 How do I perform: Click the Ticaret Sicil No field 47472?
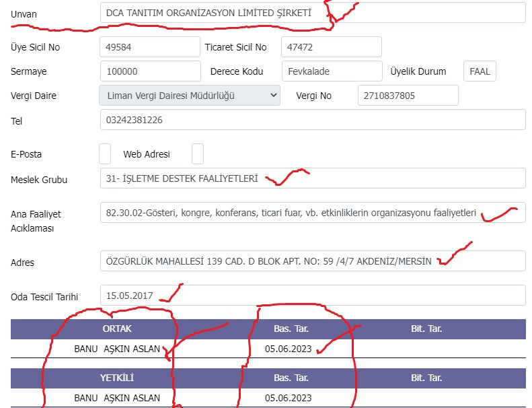(332, 47)
